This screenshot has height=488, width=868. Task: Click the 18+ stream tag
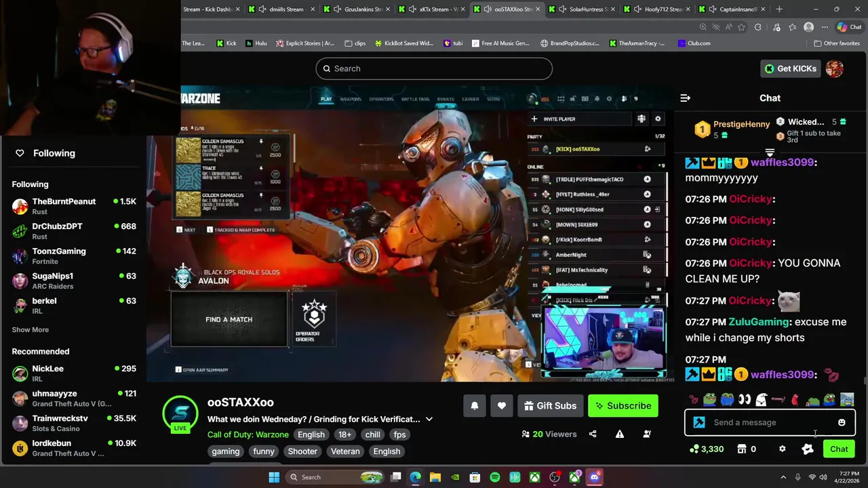point(344,435)
